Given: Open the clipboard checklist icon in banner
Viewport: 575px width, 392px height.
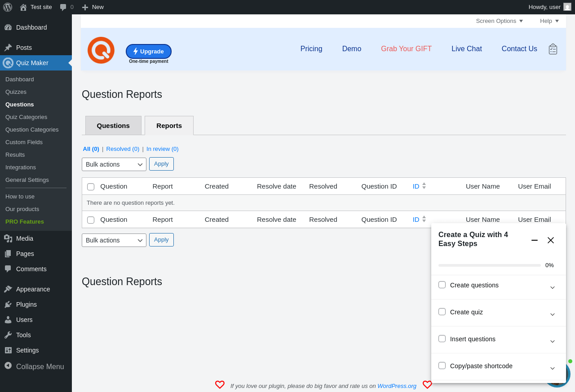Looking at the screenshot, I should click(553, 49).
